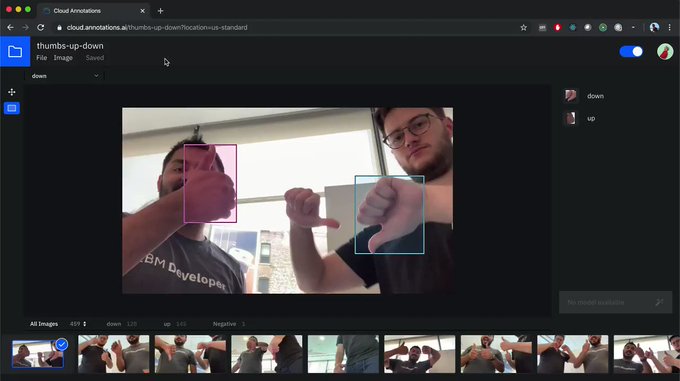The image size is (680, 381).
Task: Click the up label thumbnail icon
Action: click(571, 118)
